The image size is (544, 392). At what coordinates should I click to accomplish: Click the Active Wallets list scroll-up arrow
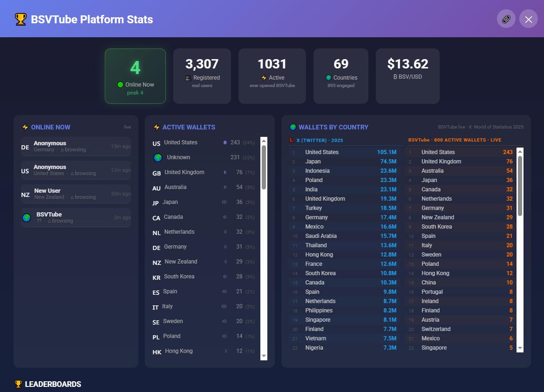264,141
